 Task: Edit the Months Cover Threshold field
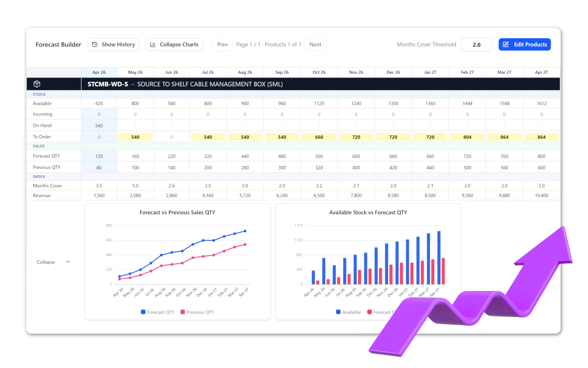477,45
